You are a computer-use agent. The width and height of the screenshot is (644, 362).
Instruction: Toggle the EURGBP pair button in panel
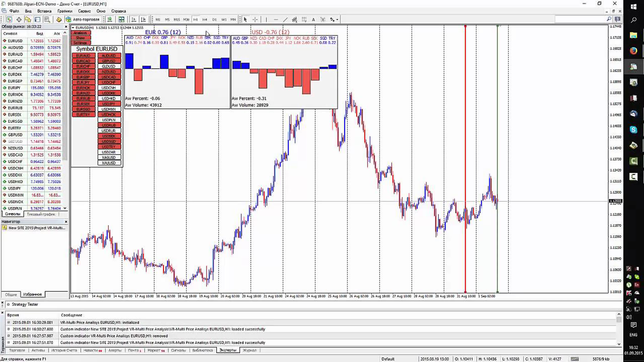pyautogui.click(x=83, y=77)
